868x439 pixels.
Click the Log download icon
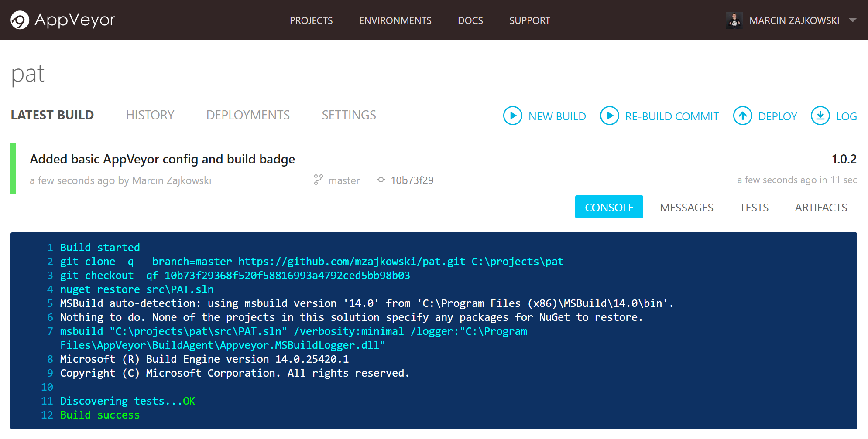coord(820,116)
